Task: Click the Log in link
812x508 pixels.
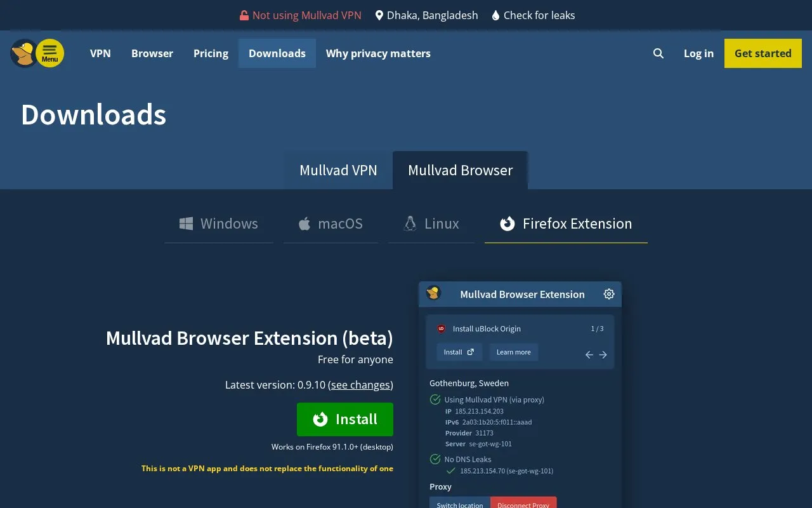Action: pyautogui.click(x=698, y=53)
